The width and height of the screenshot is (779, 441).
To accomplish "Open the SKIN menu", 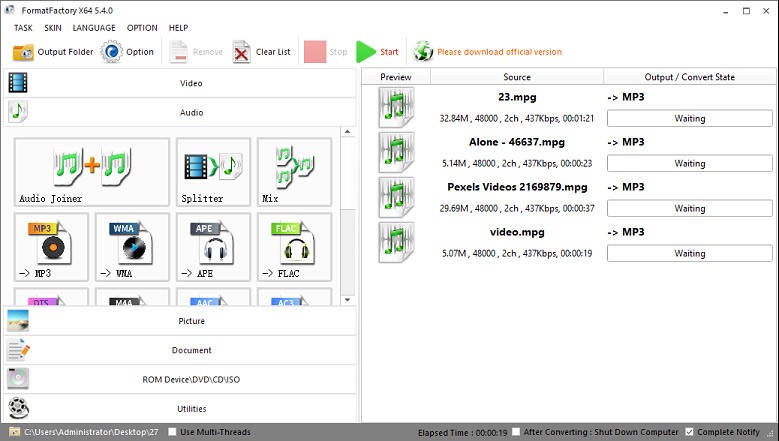I will tap(53, 28).
